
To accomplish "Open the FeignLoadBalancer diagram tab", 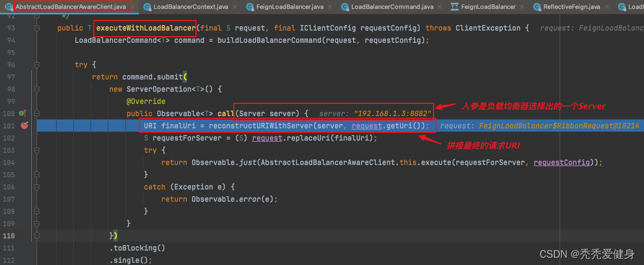I will point(489,7).
